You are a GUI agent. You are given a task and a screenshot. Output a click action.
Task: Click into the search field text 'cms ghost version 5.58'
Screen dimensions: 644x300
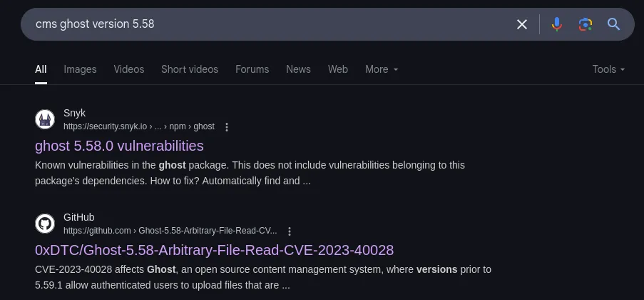pyautogui.click(x=95, y=24)
